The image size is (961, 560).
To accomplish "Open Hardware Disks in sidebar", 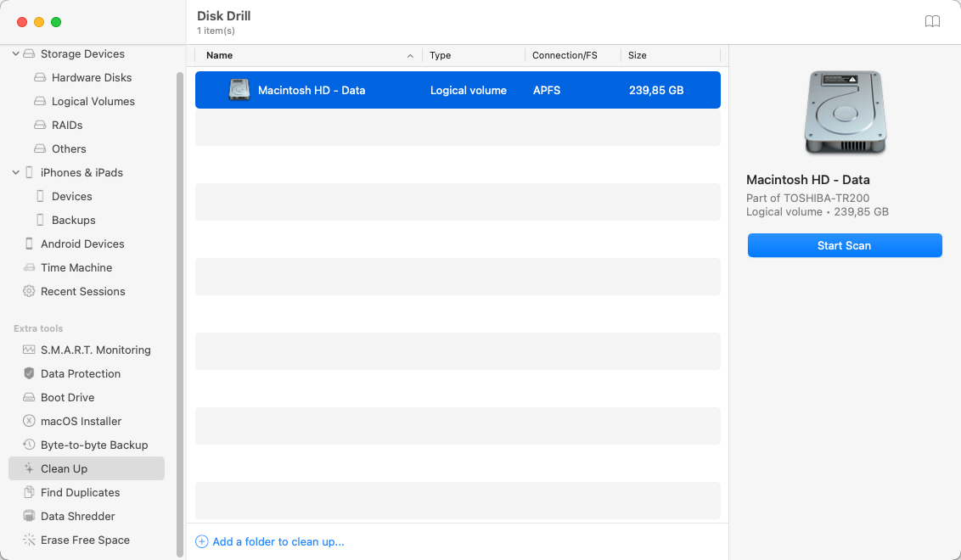I will (92, 77).
